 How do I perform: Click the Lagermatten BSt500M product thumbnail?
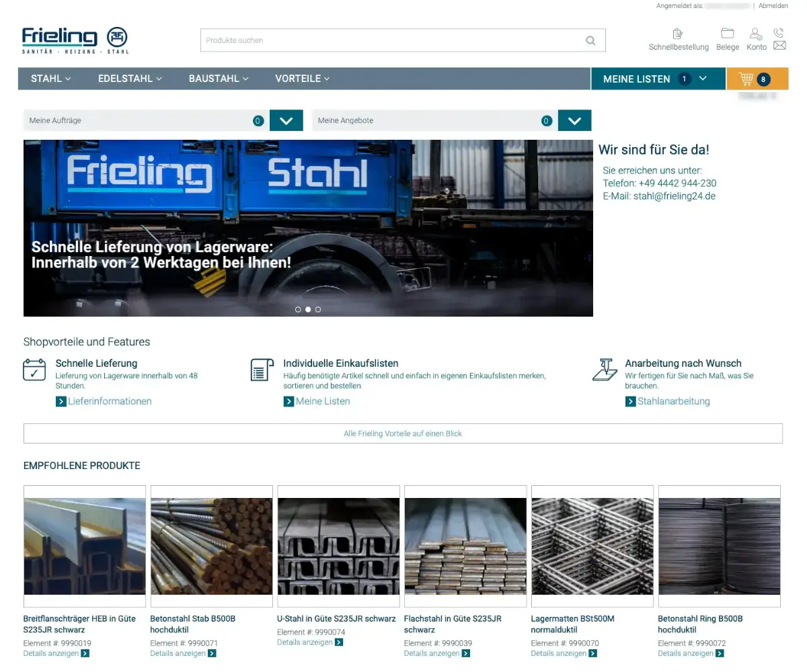(x=592, y=545)
